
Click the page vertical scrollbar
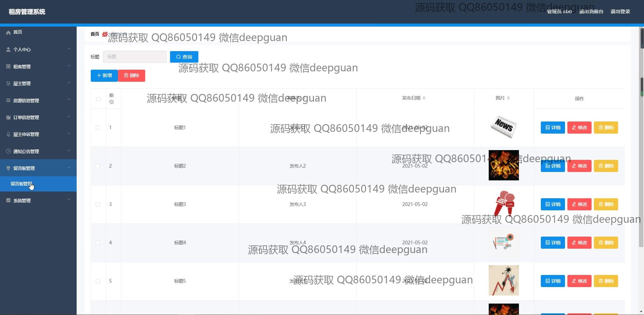(x=641, y=136)
